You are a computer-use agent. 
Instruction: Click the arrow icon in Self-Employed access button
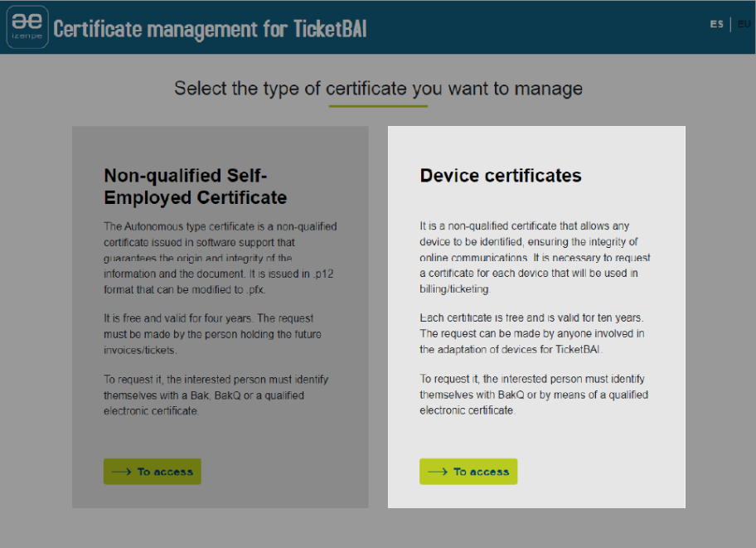pyautogui.click(x=122, y=472)
